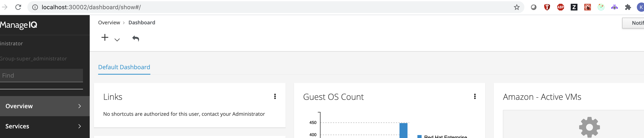Click the Notifications button

tap(633, 23)
